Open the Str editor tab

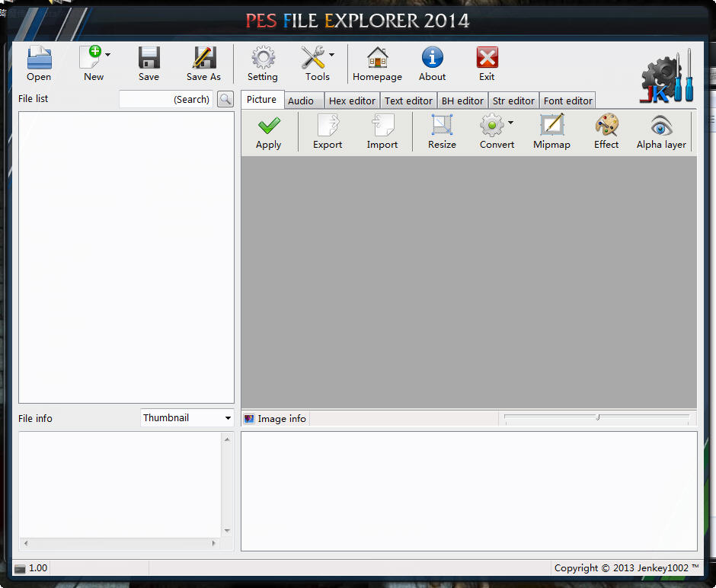pos(513,101)
